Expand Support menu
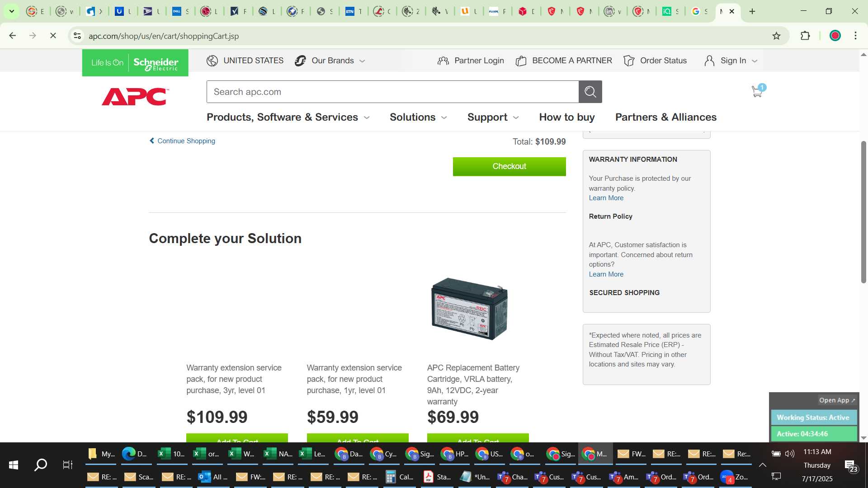Viewport: 868px width, 488px height. click(x=493, y=117)
